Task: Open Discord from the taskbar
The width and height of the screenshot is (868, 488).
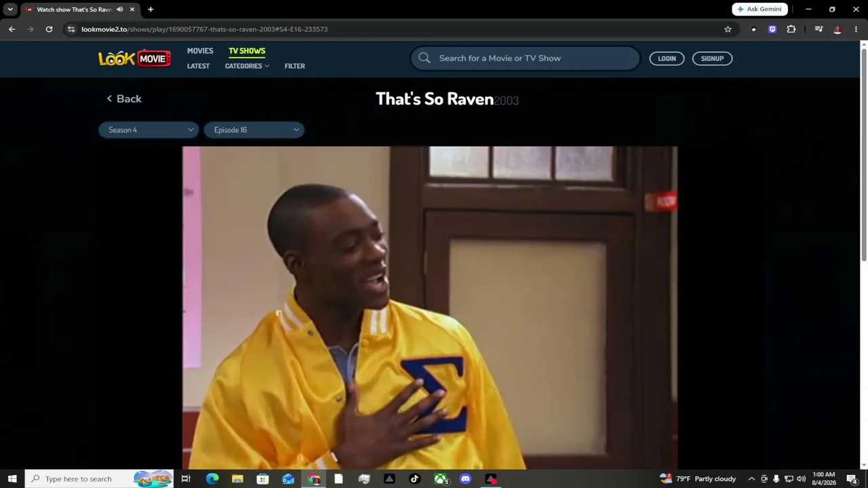Action: (465, 479)
